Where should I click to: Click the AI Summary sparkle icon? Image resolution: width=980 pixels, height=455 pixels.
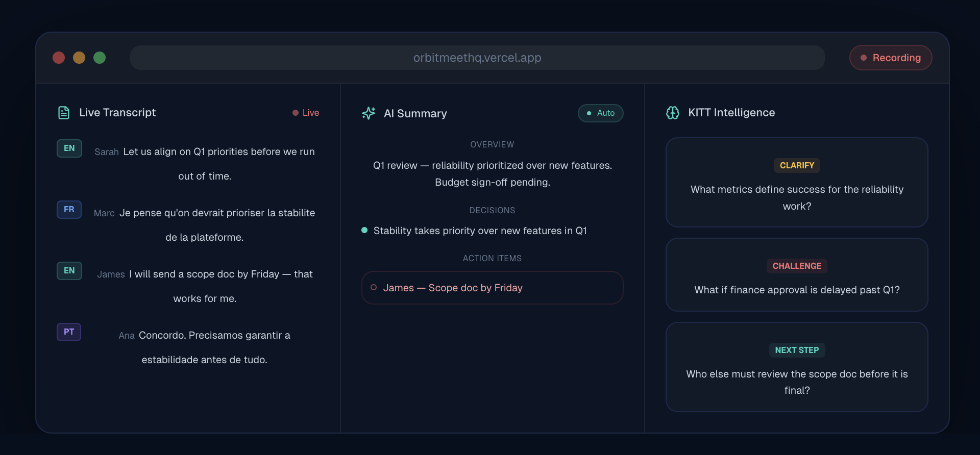pos(369,113)
